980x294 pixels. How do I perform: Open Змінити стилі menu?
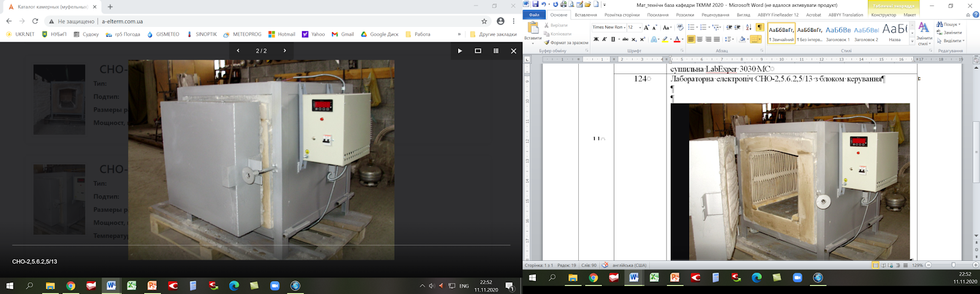[924, 34]
